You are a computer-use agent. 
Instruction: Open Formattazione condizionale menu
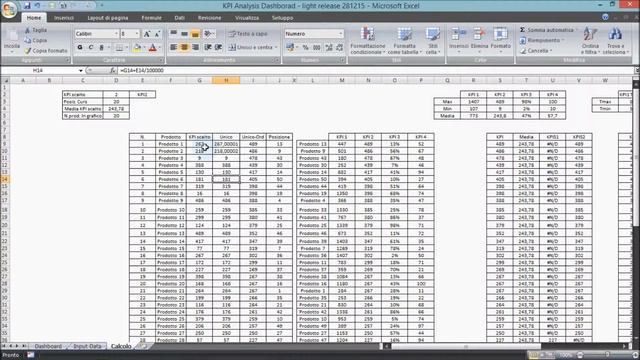[x=368, y=41]
